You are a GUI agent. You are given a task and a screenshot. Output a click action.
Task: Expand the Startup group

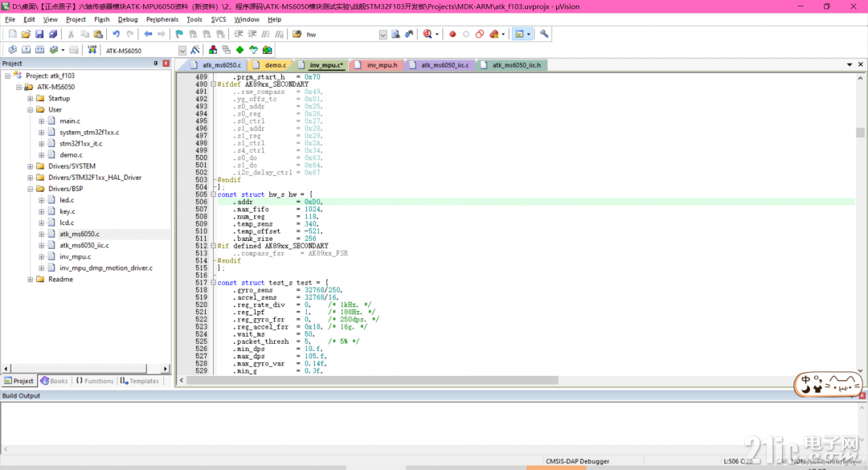(30, 99)
